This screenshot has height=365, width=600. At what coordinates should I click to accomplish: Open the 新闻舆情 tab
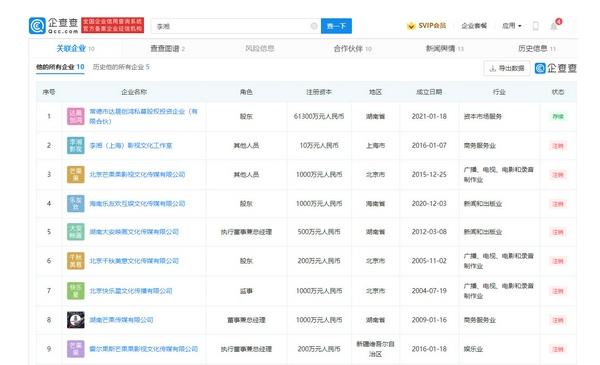[x=445, y=49]
